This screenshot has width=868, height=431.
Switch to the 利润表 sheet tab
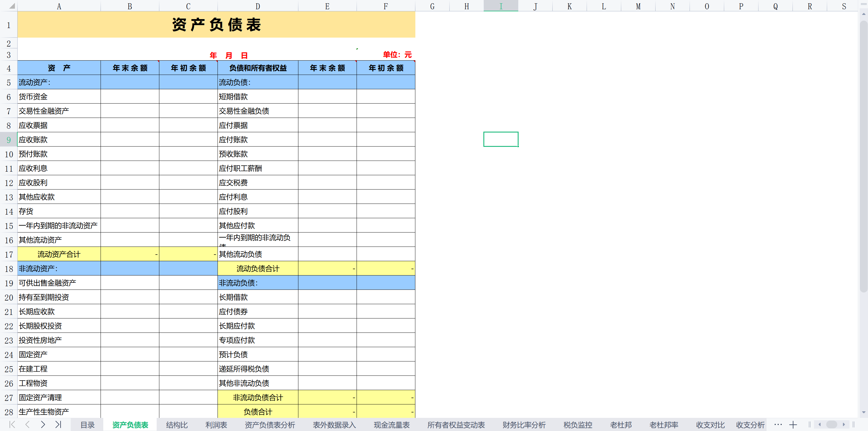[x=216, y=425]
